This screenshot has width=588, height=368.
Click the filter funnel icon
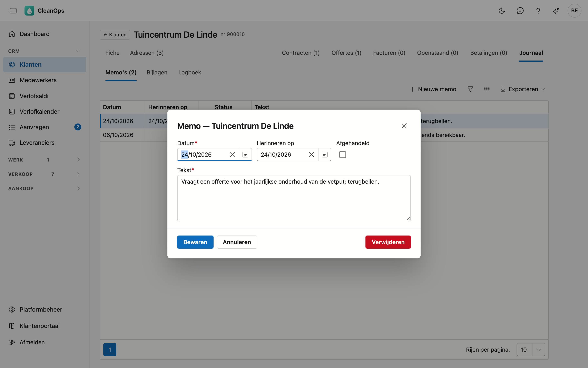point(470,89)
